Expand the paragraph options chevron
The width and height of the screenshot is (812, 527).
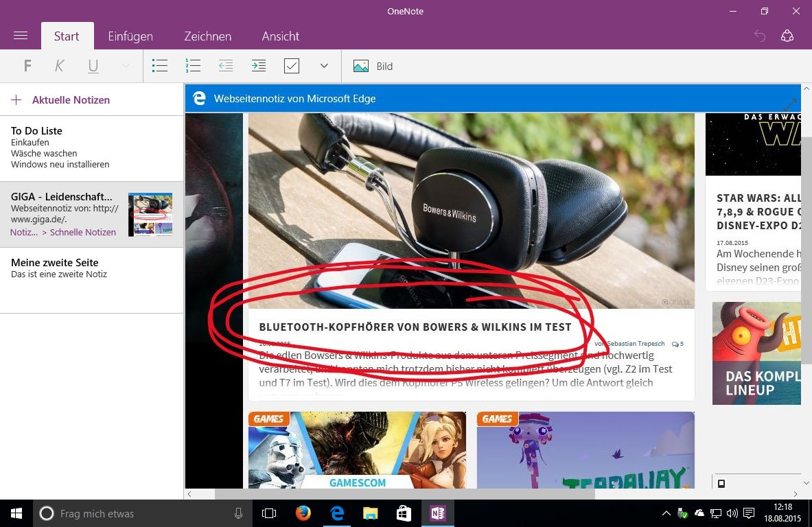click(324, 66)
